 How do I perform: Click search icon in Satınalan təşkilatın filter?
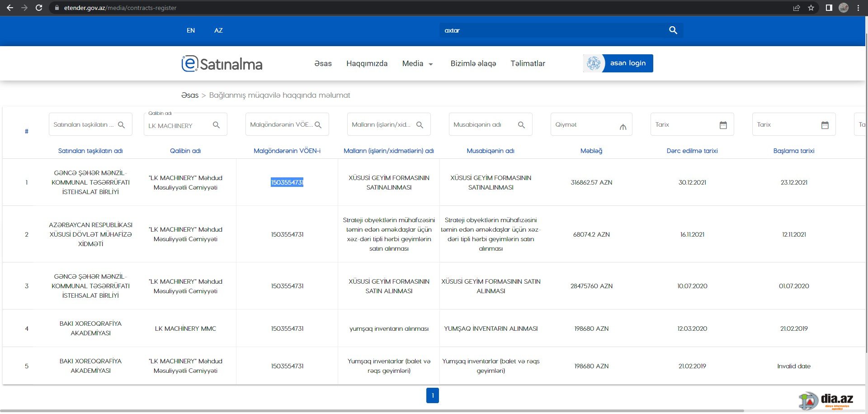pyautogui.click(x=121, y=125)
